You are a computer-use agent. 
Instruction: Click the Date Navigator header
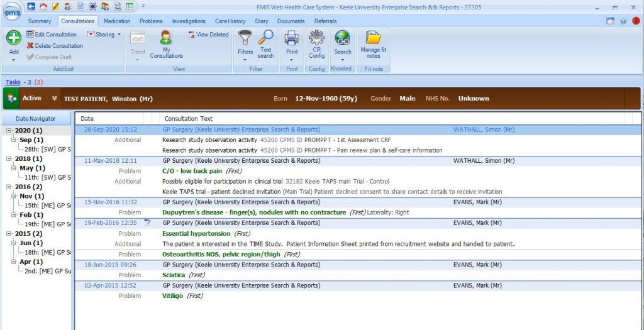coord(35,119)
